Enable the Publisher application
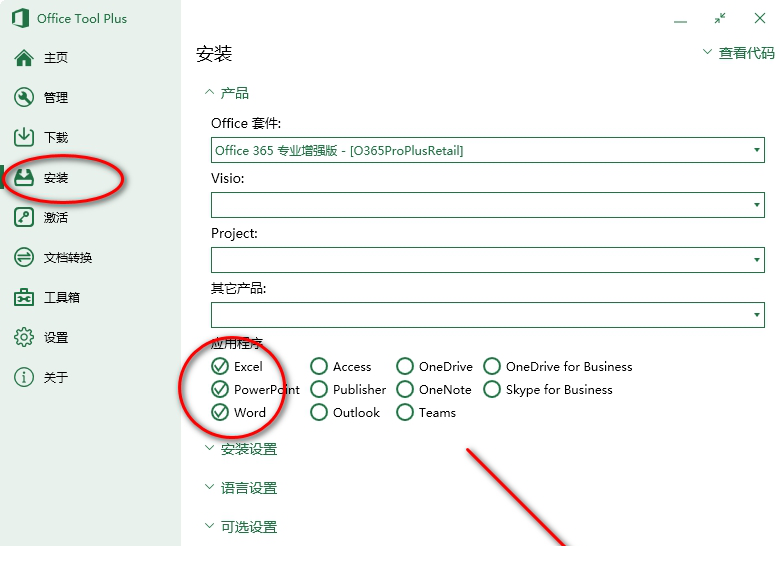 pyautogui.click(x=319, y=389)
